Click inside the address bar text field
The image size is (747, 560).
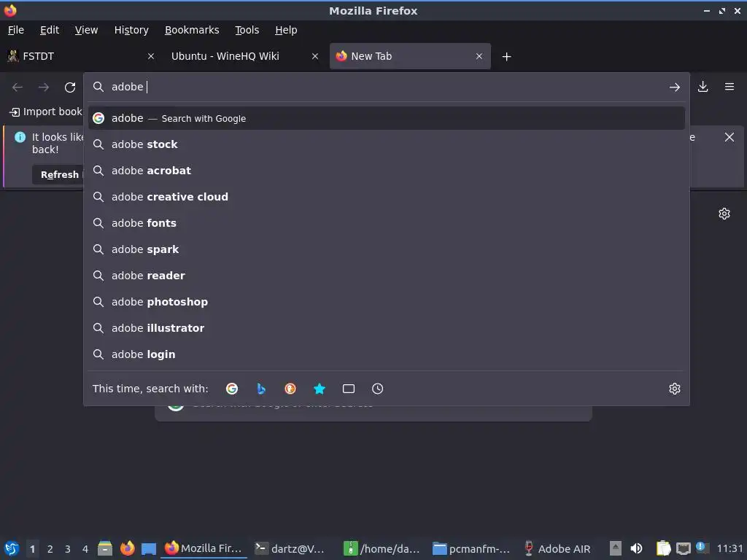pos(386,87)
